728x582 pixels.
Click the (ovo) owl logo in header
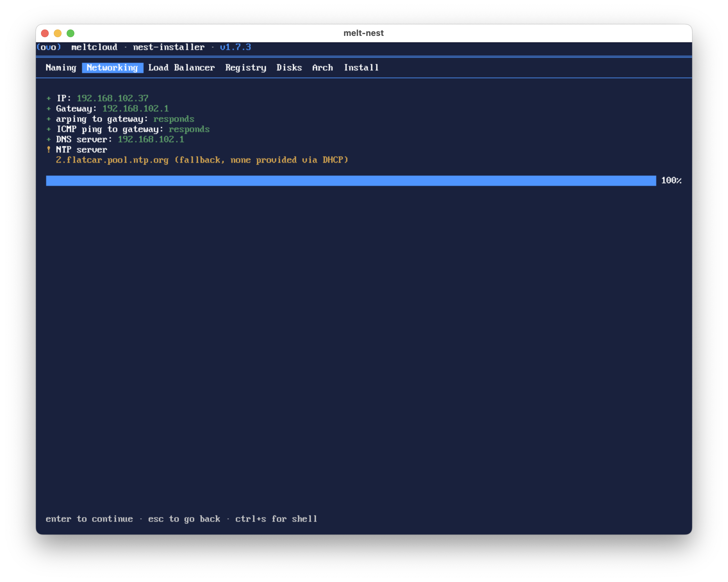pyautogui.click(x=49, y=47)
